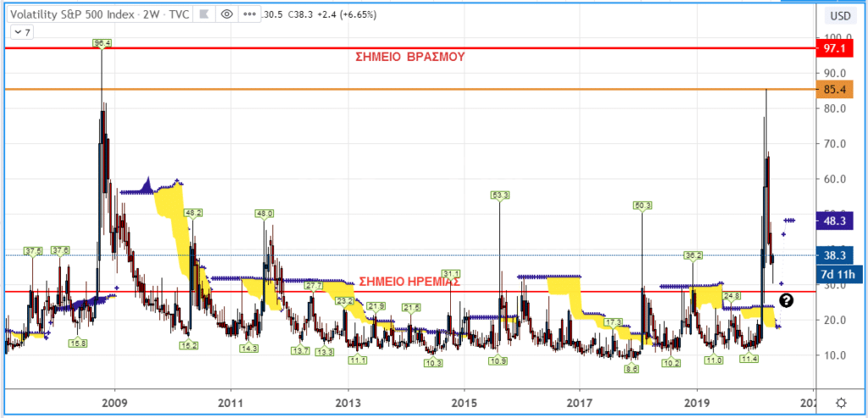Viewport: 868px width, 418px height.
Task: Click the 53.3 pivot high label
Action: (x=500, y=195)
